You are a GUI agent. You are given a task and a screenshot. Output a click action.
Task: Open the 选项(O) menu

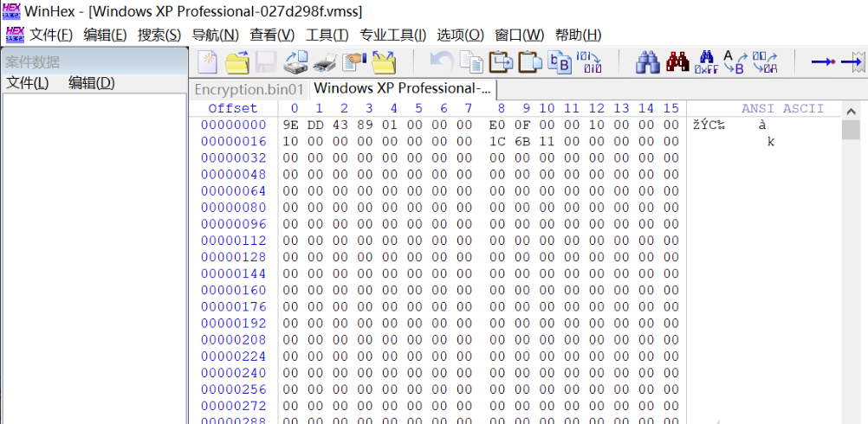[461, 35]
